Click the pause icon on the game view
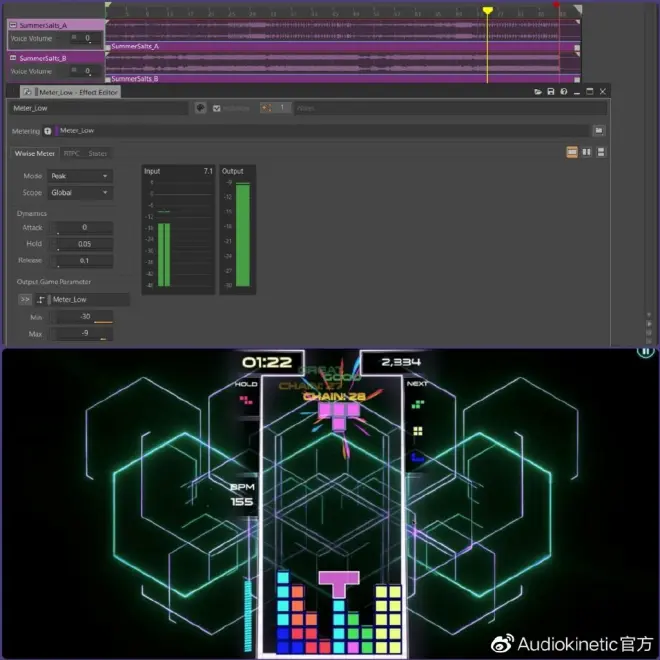The height and width of the screenshot is (660, 660). coord(646,351)
